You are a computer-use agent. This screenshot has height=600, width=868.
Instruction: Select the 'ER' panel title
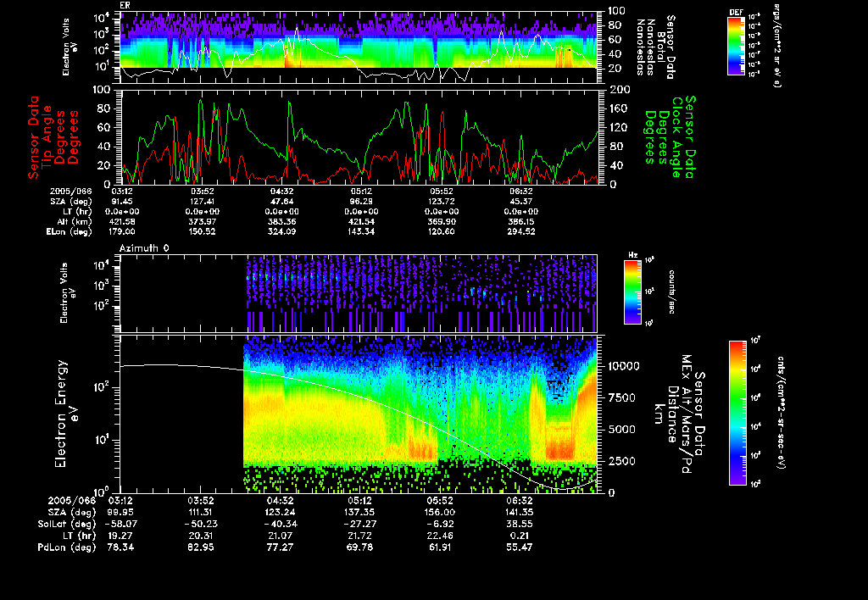pyautogui.click(x=125, y=5)
